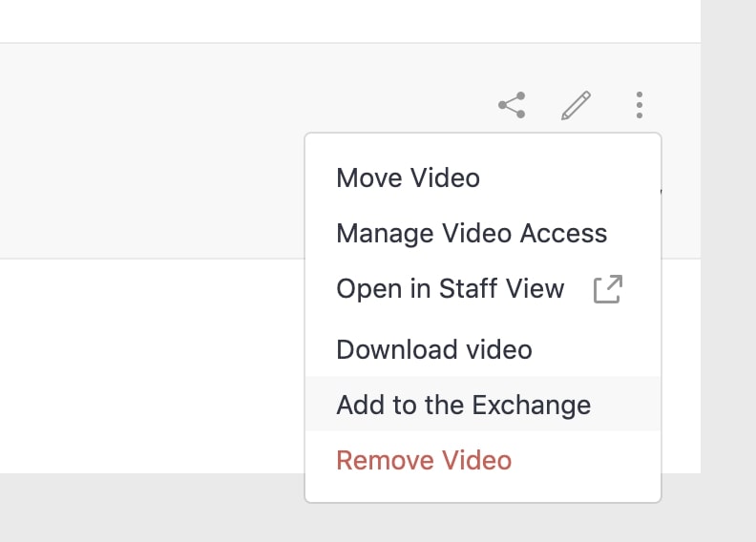Select "Move Video" from the menu

pyautogui.click(x=409, y=177)
